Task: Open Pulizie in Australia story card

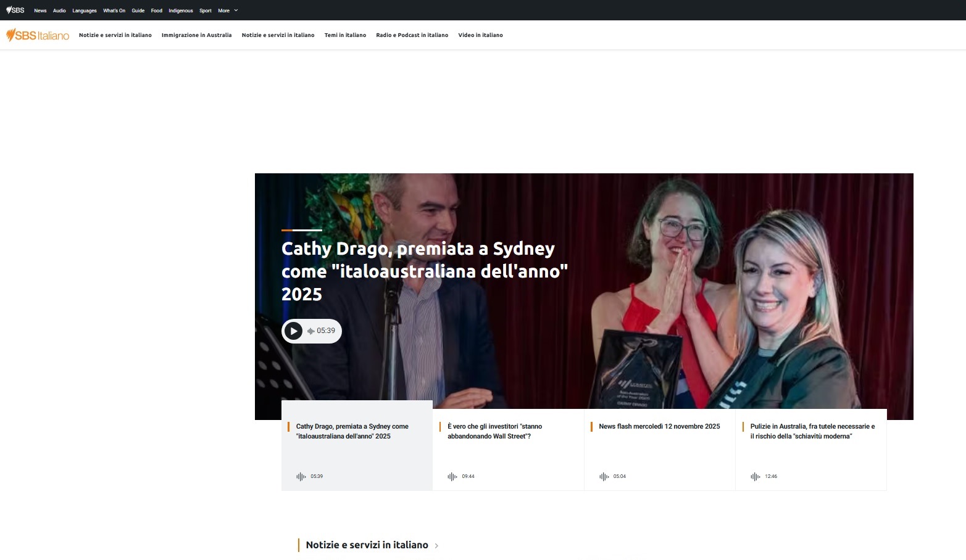Action: (812, 431)
